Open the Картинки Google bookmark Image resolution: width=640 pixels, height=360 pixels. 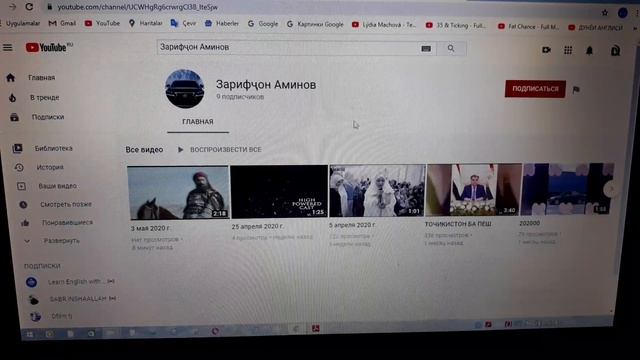point(315,24)
